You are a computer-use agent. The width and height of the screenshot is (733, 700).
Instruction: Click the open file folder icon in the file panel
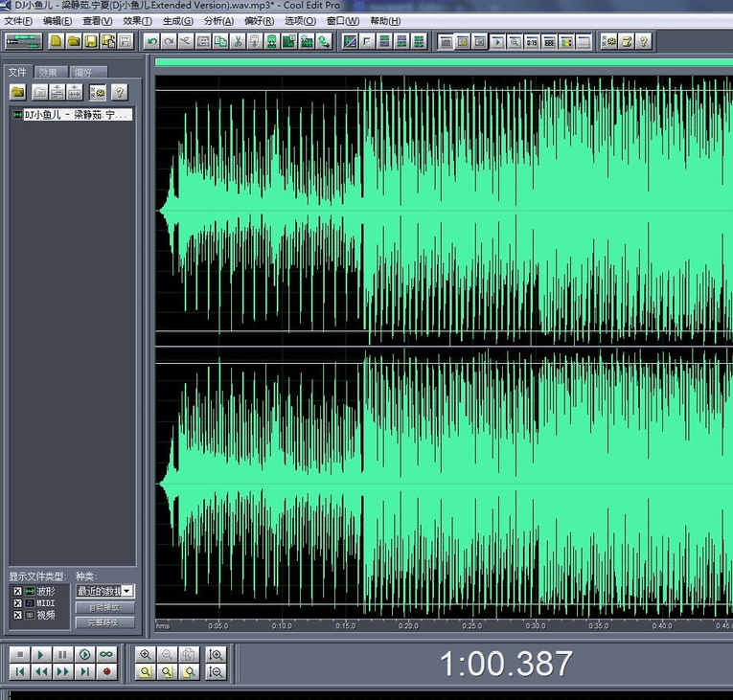point(17,93)
